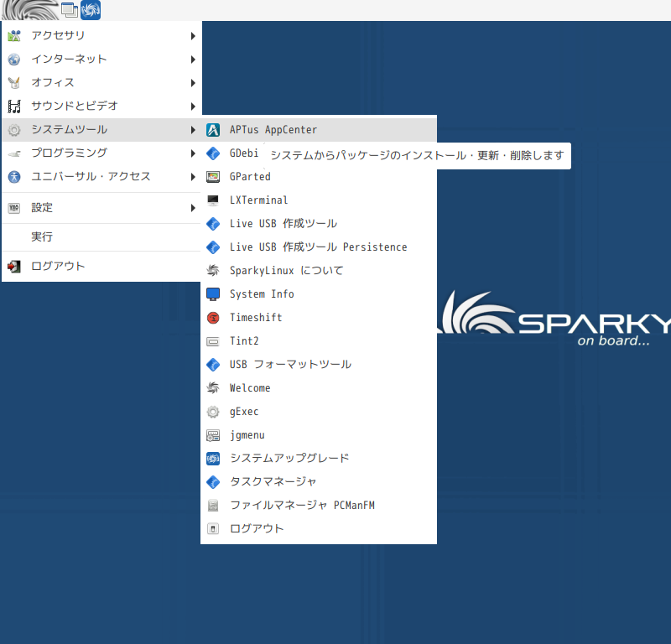Click the サウンドとビデオ film icon

[x=14, y=106]
